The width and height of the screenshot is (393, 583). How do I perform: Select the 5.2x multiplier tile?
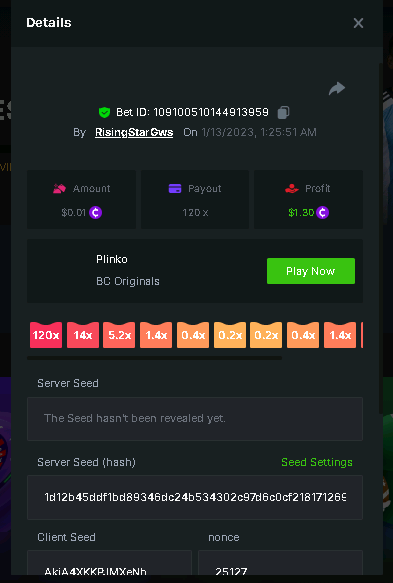tap(119, 335)
